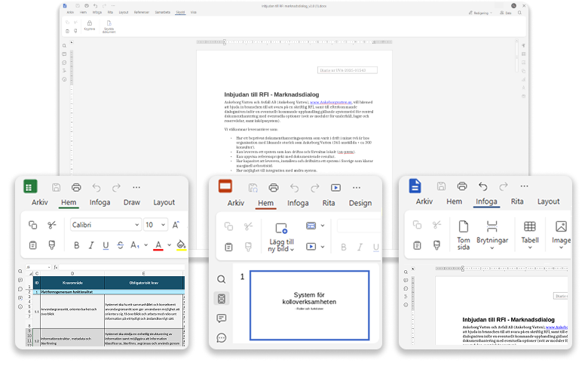Open slides panel icon in presentation sidebar
588x369 pixels.
pyautogui.click(x=221, y=299)
